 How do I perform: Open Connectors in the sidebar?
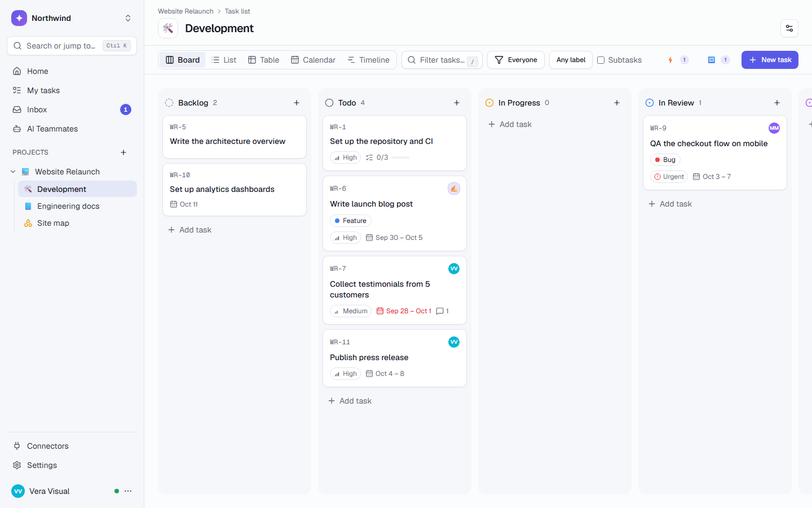coord(72,446)
